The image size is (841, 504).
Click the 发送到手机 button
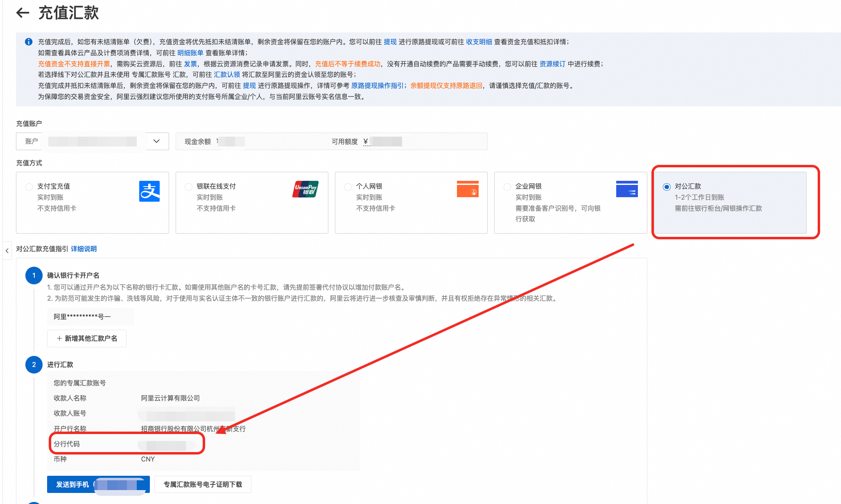tap(98, 484)
